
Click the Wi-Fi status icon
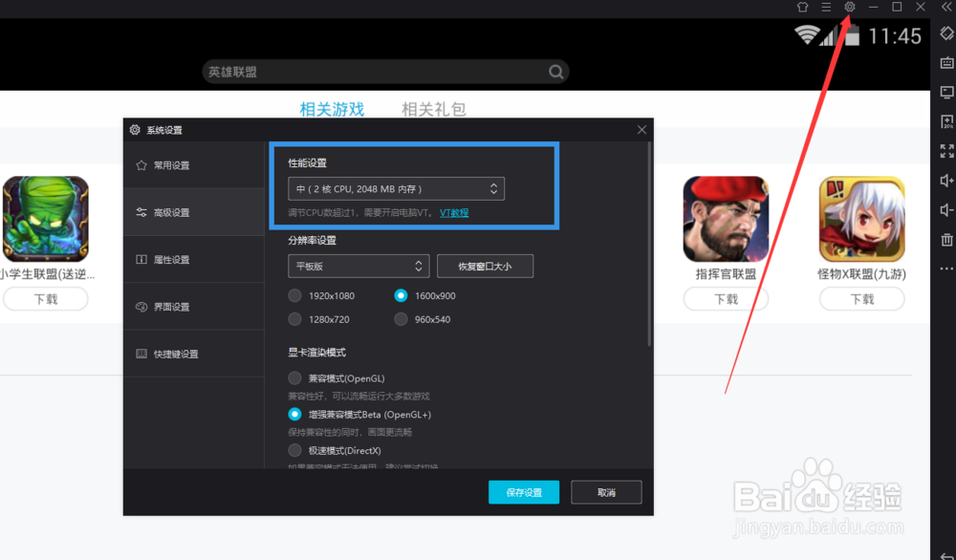coord(806,34)
